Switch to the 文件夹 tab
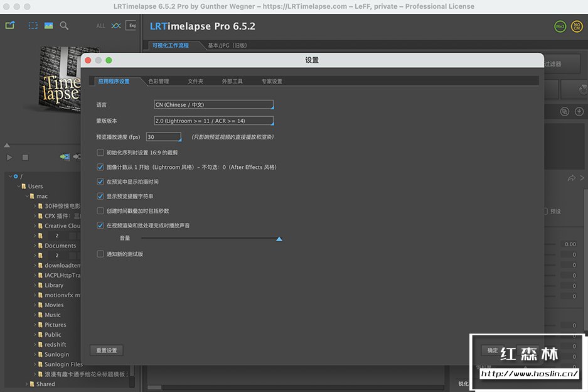This screenshot has height=392, width=588. (195, 81)
